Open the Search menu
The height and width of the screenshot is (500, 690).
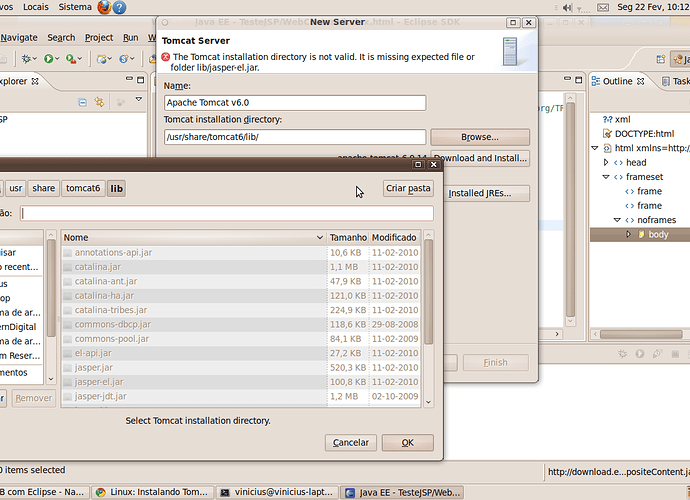pyautogui.click(x=61, y=38)
